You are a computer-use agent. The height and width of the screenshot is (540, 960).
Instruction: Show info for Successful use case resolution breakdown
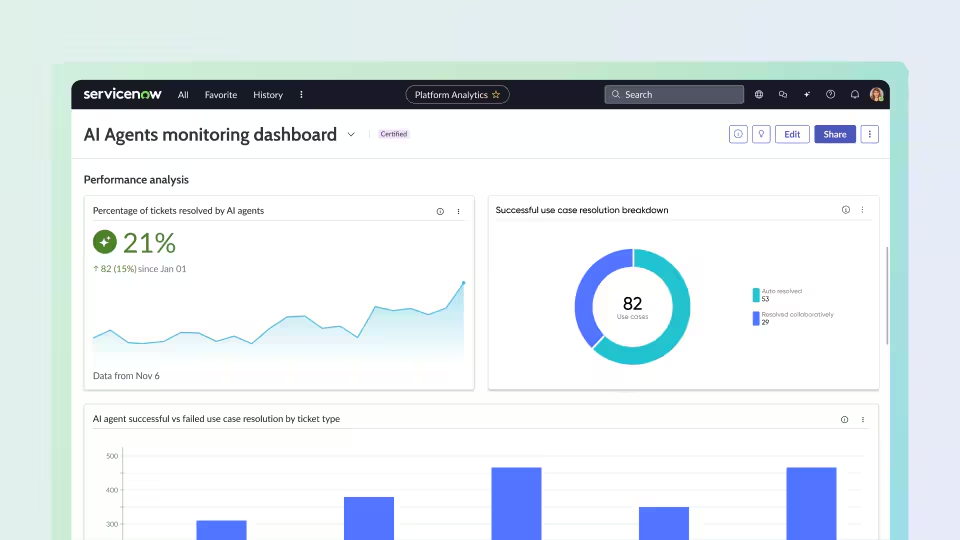pos(846,209)
